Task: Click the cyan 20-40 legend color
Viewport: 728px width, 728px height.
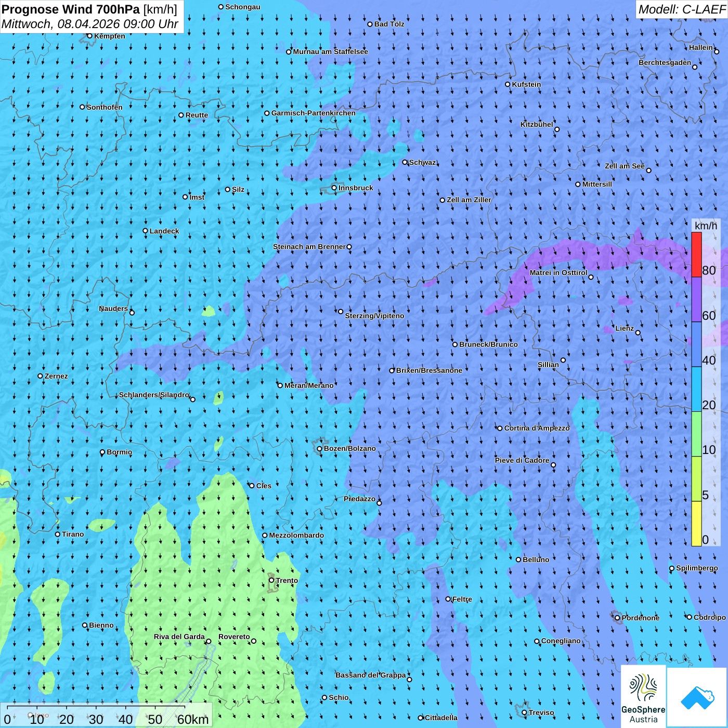Action: click(x=696, y=389)
